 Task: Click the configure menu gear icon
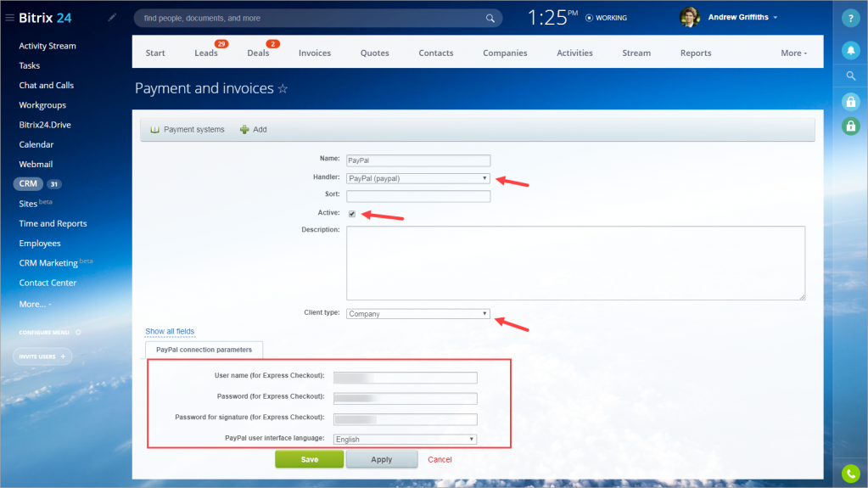[78, 333]
